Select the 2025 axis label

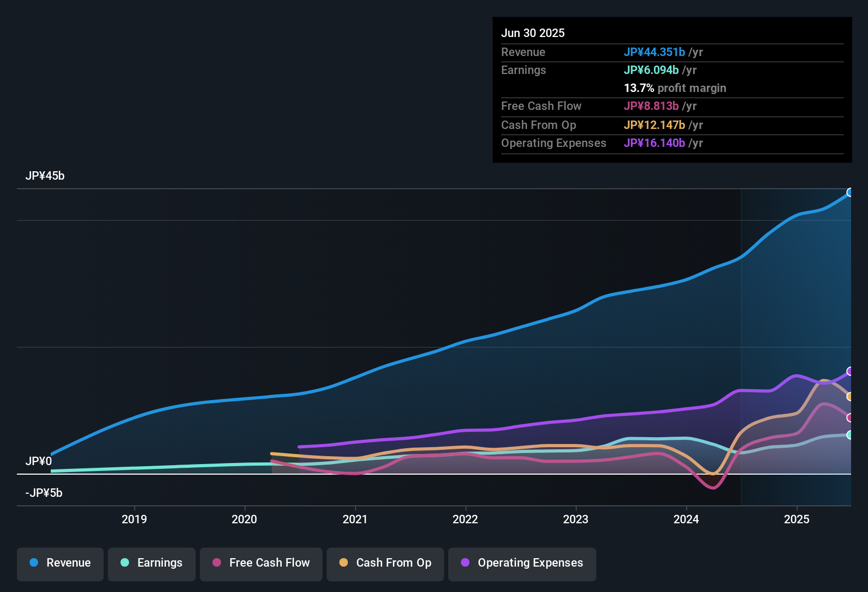[x=798, y=520]
